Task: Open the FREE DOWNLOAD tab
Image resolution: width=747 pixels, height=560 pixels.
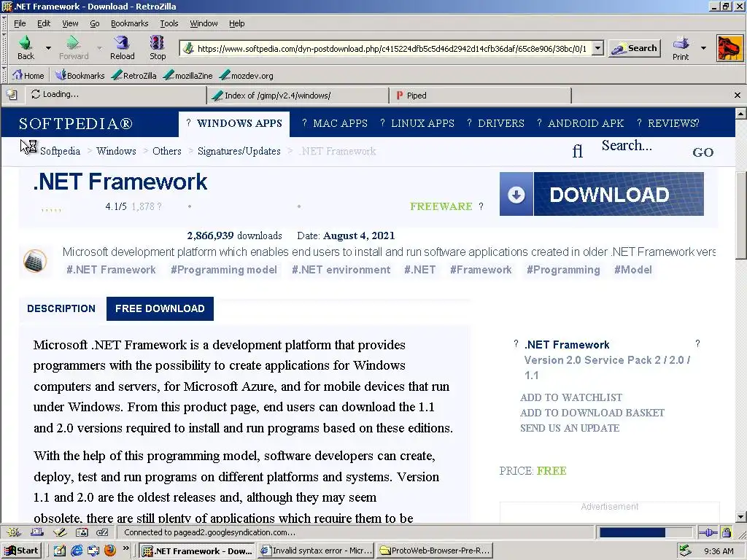Action: (160, 308)
